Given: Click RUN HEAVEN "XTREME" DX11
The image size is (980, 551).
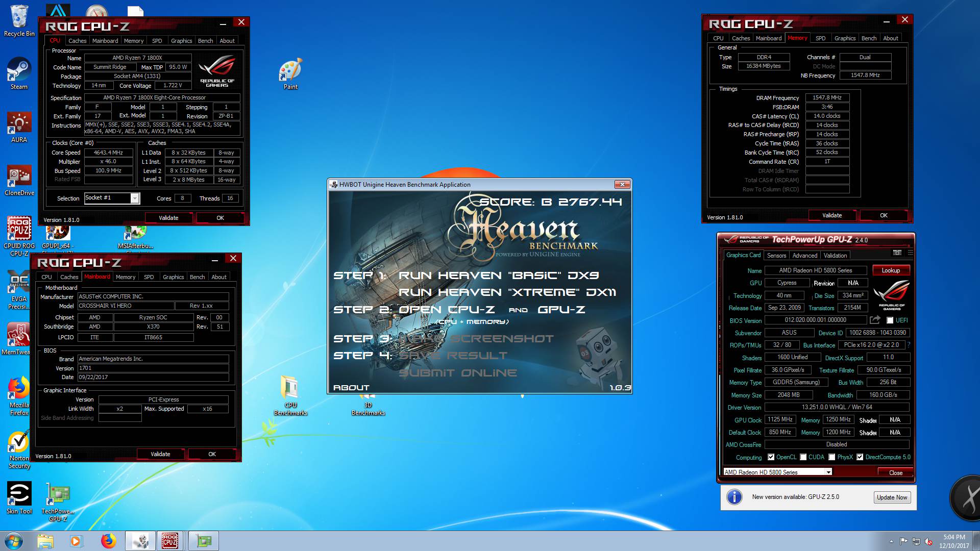Looking at the screenshot, I should (507, 292).
